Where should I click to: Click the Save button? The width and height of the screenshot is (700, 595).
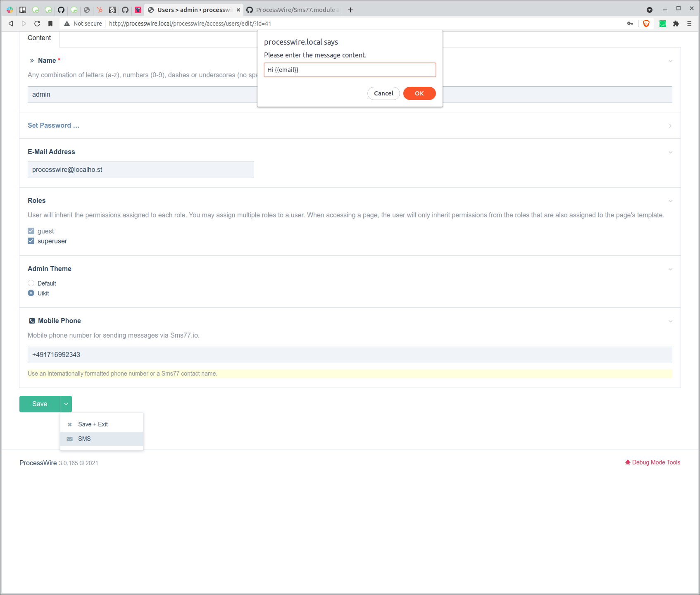point(40,404)
